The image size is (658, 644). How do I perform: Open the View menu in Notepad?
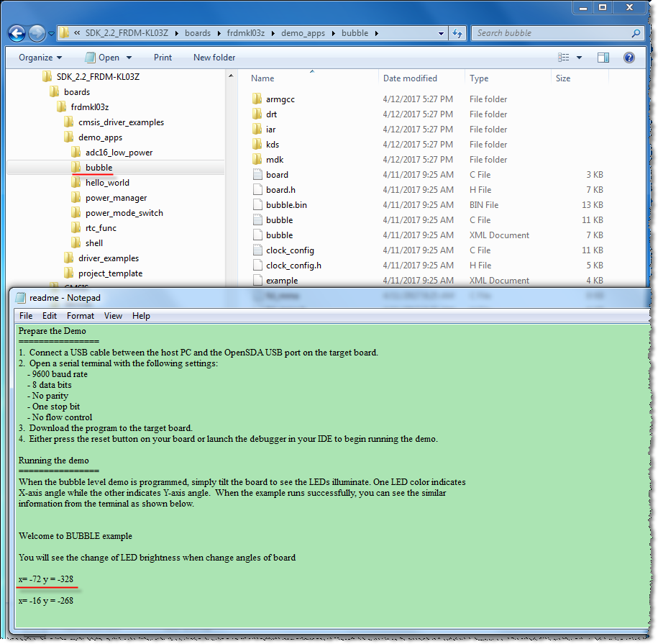coord(113,316)
